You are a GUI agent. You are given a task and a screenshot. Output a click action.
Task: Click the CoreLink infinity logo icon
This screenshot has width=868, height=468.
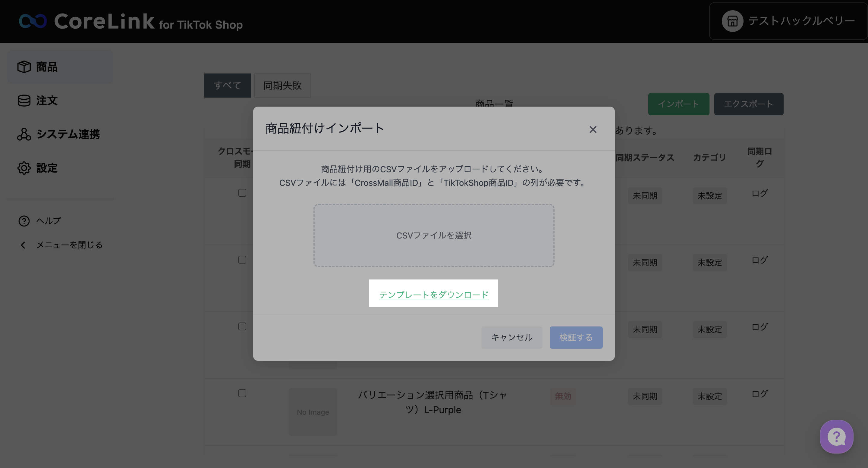click(33, 21)
